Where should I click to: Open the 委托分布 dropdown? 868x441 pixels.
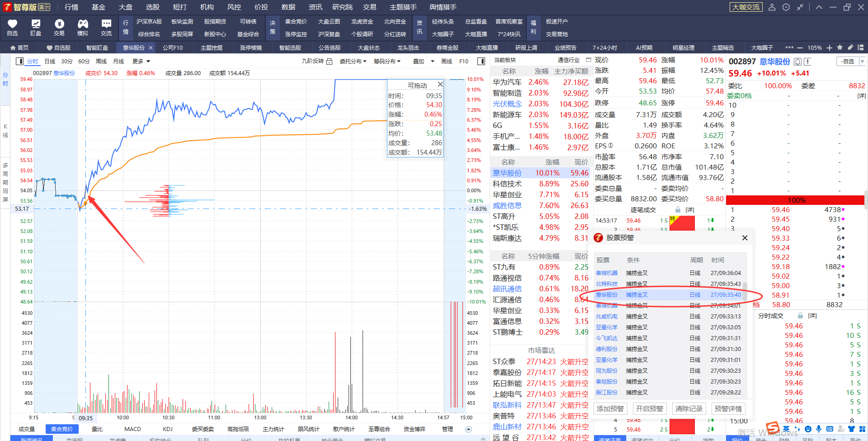coord(353,62)
